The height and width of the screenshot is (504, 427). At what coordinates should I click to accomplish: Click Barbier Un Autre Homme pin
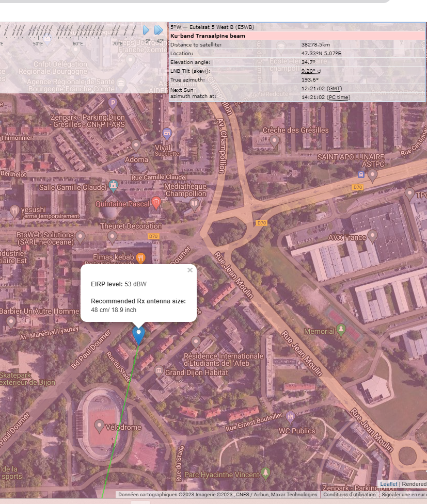11,322
